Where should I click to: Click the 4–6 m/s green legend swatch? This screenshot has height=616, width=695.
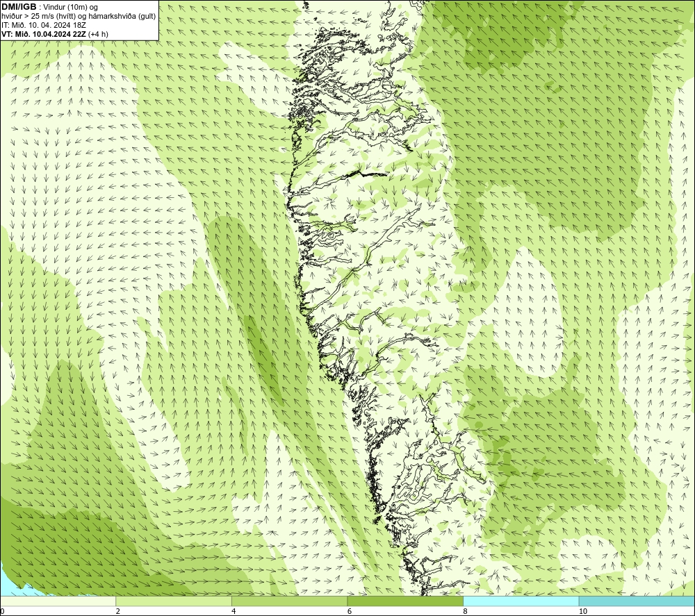coord(289,601)
